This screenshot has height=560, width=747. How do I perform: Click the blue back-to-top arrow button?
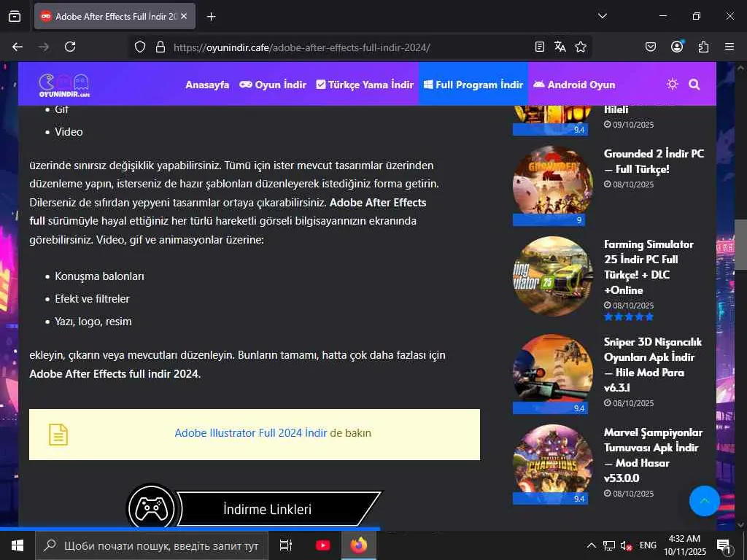click(704, 501)
